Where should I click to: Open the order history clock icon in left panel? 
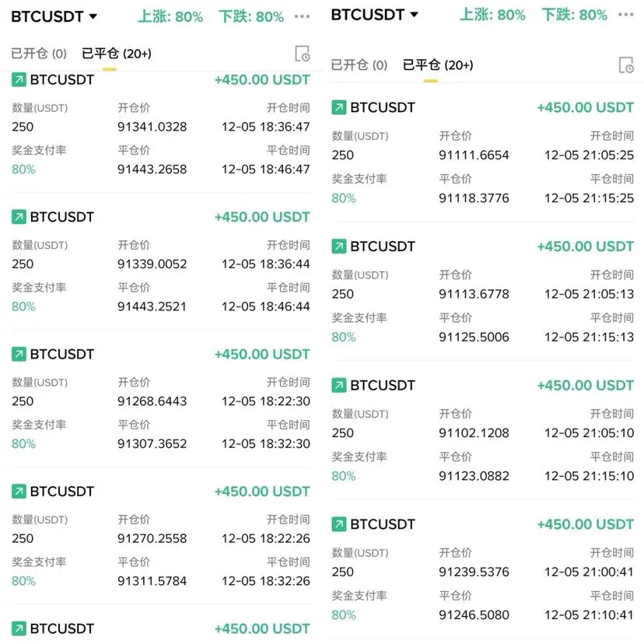302,54
